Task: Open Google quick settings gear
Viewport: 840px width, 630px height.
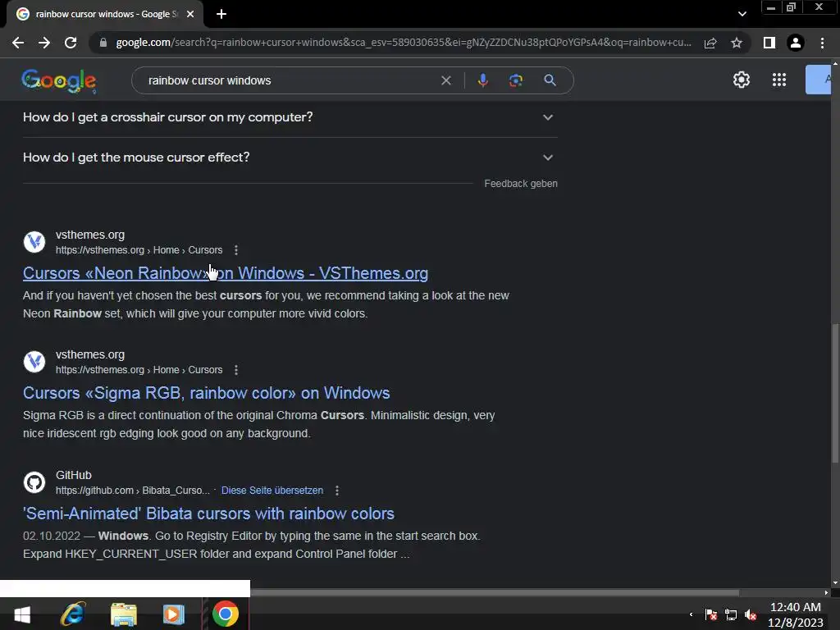Action: click(x=742, y=80)
